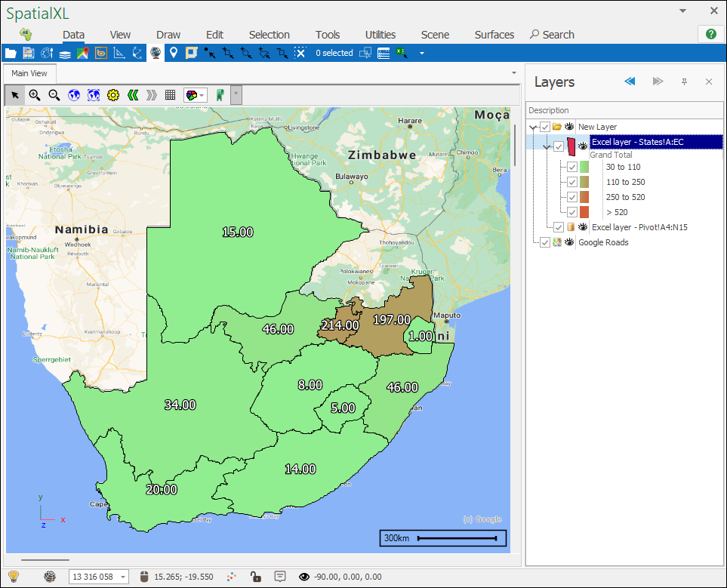Select the arrow pointer tool in map toolbar
The image size is (727, 588).
click(x=15, y=95)
